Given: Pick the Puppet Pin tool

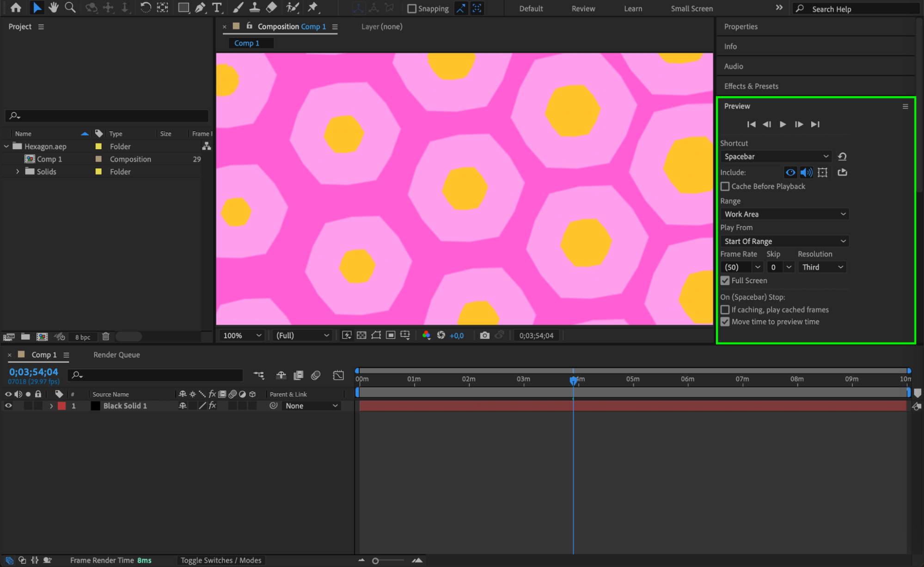Looking at the screenshot, I should point(312,7).
